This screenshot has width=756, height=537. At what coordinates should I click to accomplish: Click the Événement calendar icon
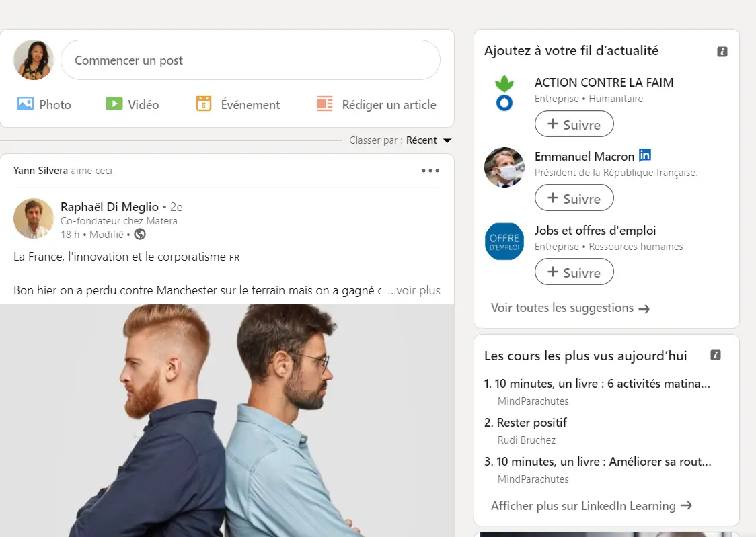click(x=204, y=104)
